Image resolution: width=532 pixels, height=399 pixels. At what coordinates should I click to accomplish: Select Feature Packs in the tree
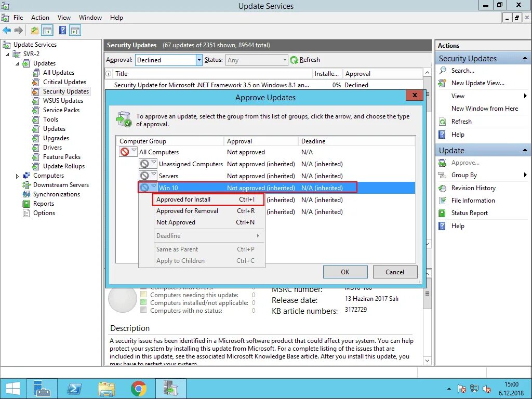tap(62, 157)
